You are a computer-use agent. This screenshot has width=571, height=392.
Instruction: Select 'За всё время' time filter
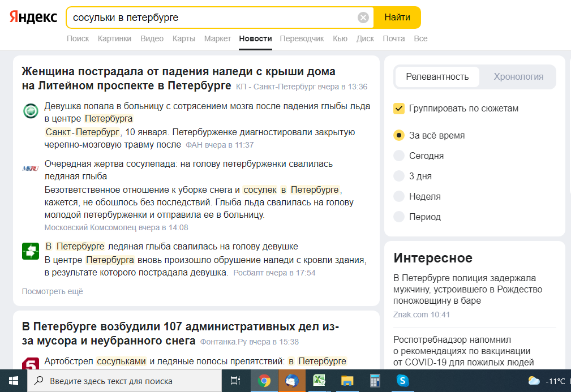coord(399,135)
